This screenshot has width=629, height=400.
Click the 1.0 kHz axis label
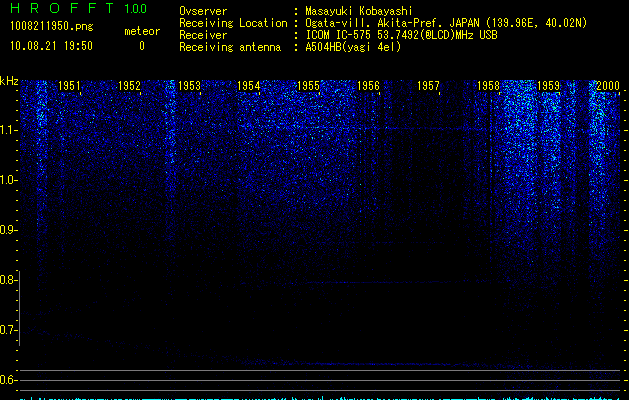(x=9, y=180)
